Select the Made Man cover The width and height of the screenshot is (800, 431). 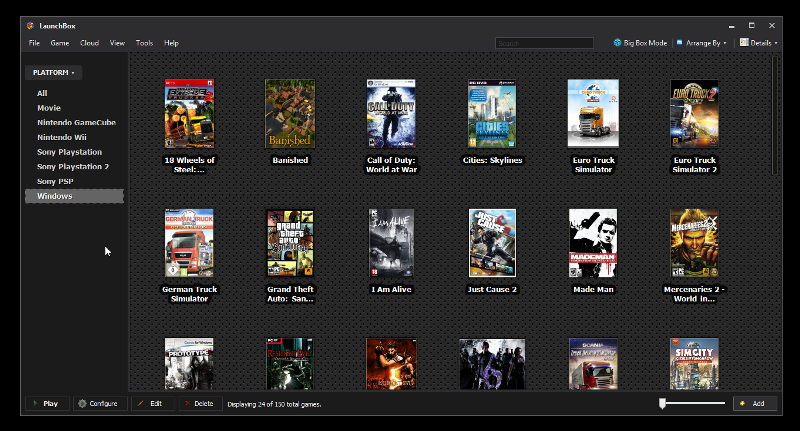pyautogui.click(x=593, y=243)
